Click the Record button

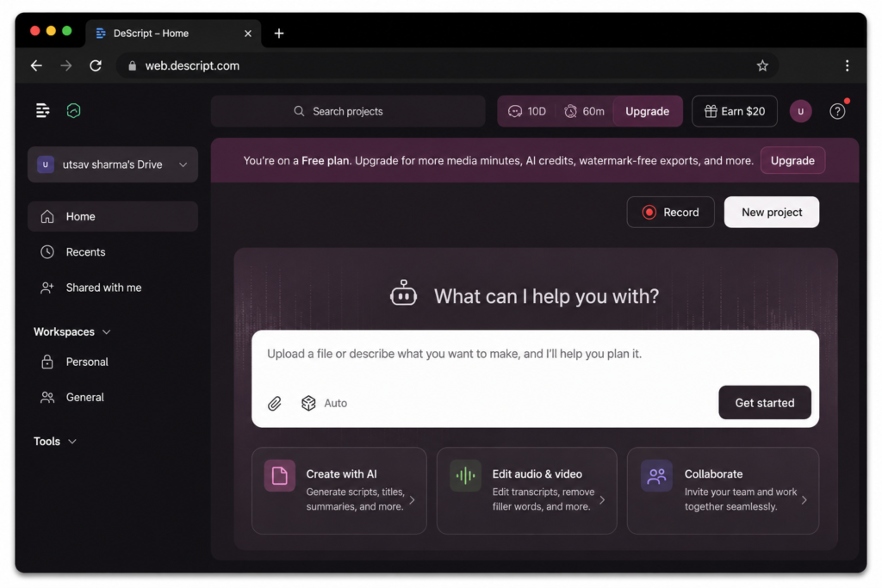(670, 212)
